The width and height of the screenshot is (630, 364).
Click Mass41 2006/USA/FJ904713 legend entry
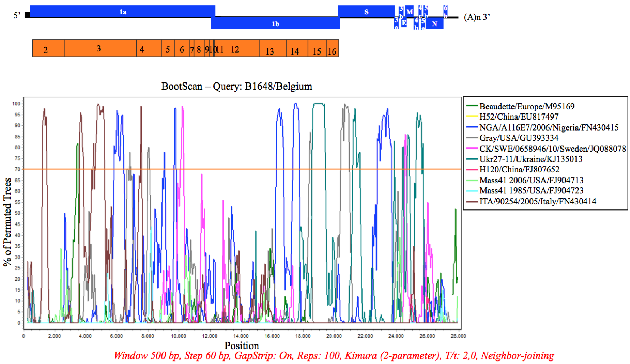pyautogui.click(x=531, y=180)
